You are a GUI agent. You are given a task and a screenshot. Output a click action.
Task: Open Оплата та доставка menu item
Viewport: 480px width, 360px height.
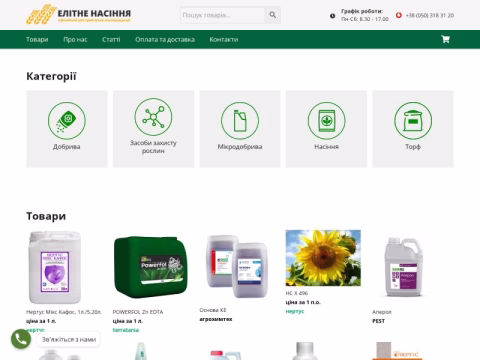tap(165, 39)
